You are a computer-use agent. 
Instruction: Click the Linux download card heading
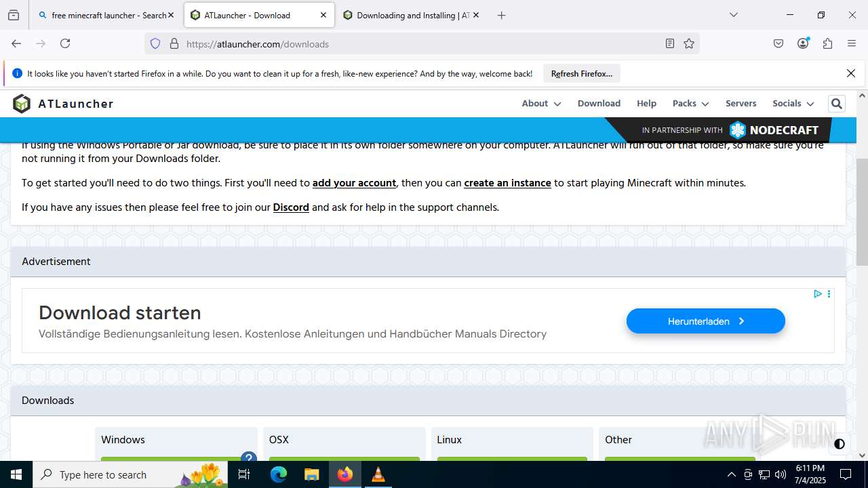(449, 440)
